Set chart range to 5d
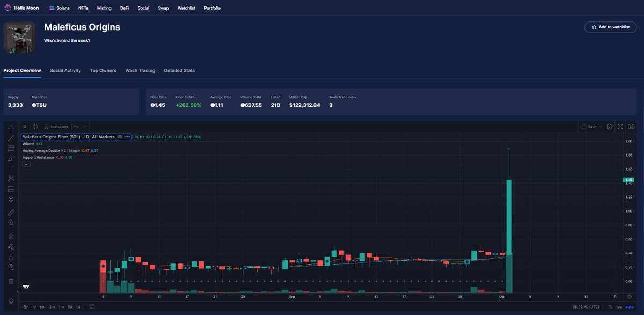 70,307
